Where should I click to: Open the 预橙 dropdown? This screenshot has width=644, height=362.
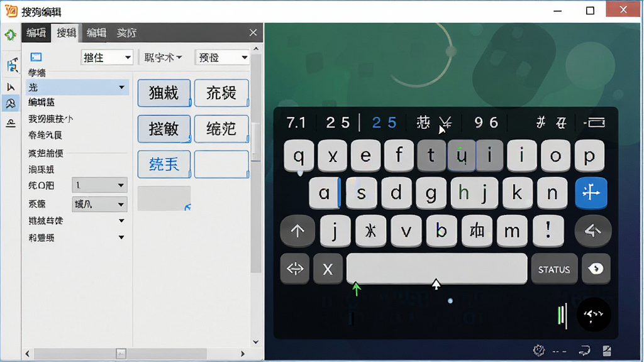click(222, 57)
